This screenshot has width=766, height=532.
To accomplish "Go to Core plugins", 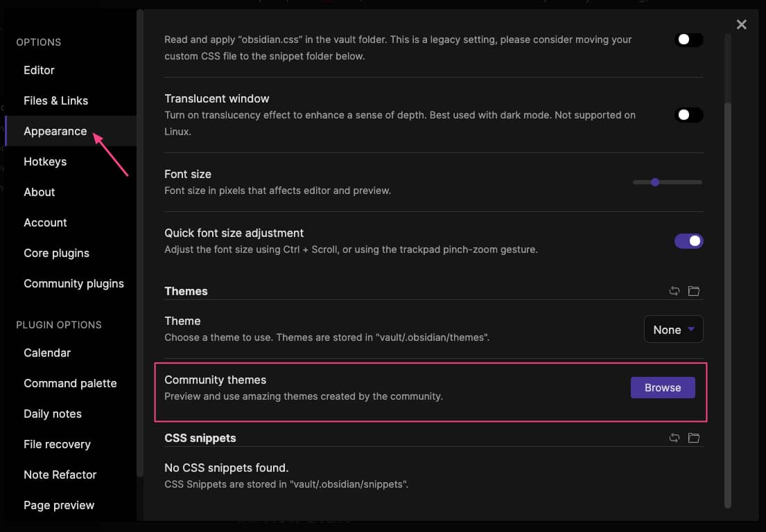I will [x=70, y=253].
